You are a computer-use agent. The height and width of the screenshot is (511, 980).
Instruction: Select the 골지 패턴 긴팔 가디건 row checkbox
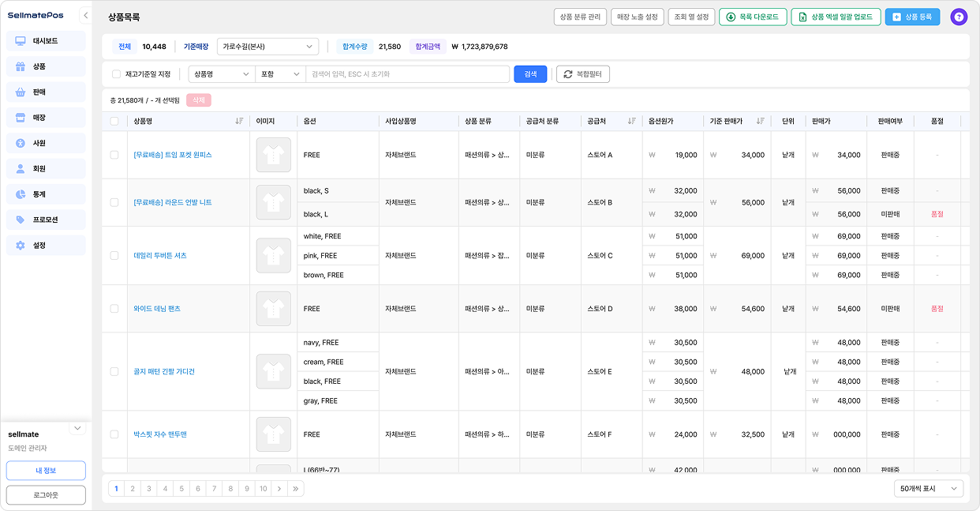coord(114,371)
